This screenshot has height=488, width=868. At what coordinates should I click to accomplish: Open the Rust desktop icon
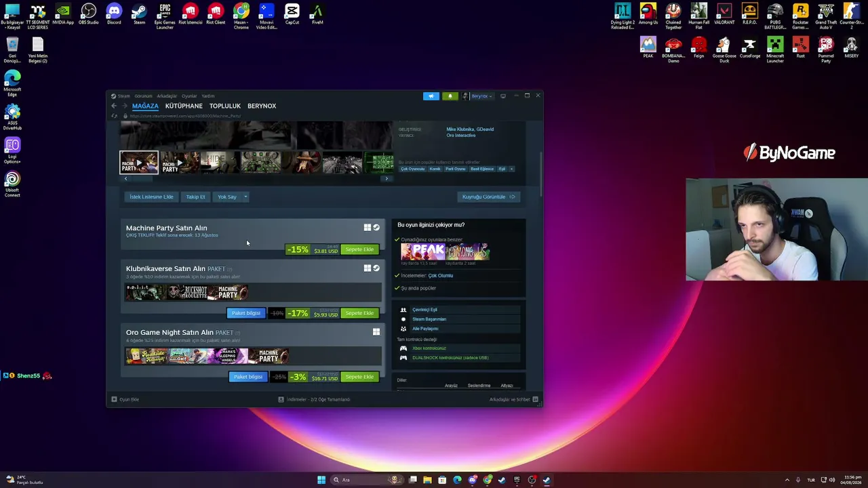[x=801, y=47]
